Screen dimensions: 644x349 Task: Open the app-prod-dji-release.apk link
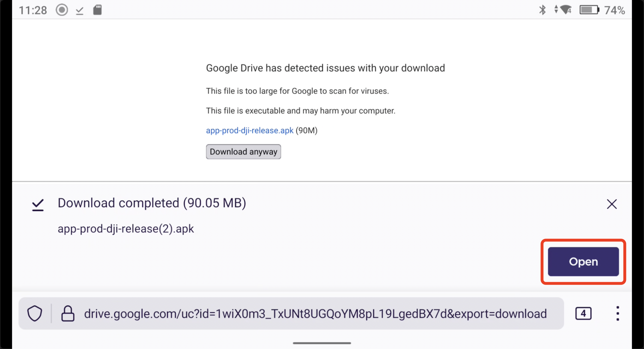tap(250, 131)
